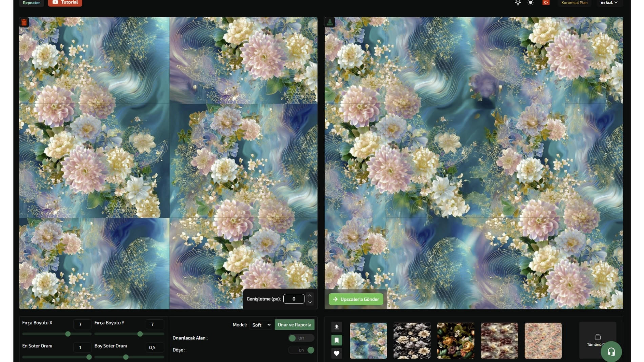Delete the source image with trash icon
The height and width of the screenshot is (362, 644).
click(24, 23)
